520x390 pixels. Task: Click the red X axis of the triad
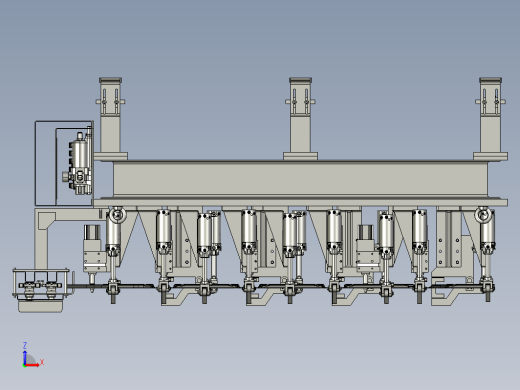click(x=32, y=365)
